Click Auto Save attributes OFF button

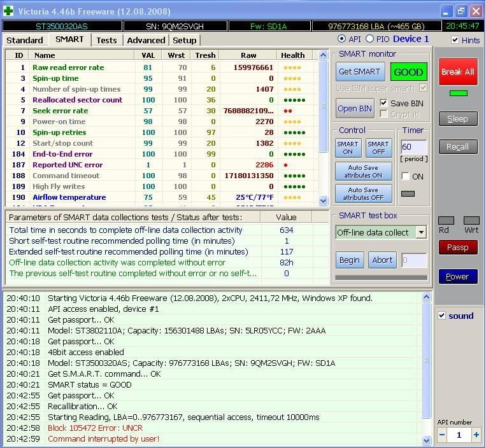[x=363, y=193]
